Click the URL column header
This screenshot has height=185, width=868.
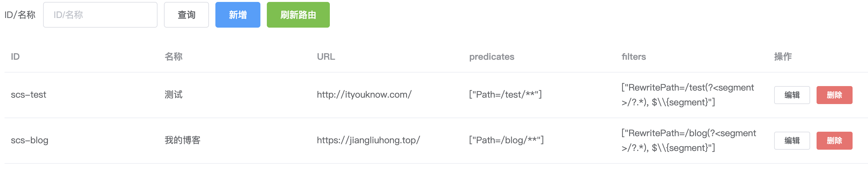pyautogui.click(x=326, y=57)
